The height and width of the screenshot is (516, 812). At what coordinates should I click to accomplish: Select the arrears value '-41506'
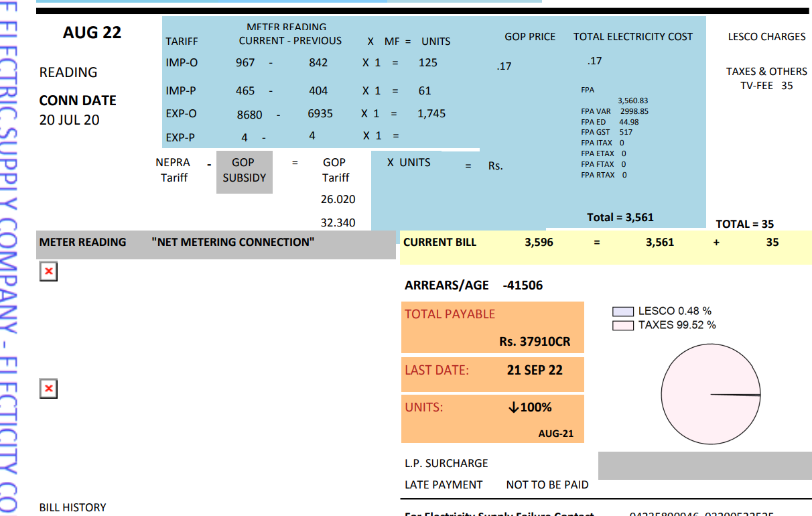pos(523,285)
